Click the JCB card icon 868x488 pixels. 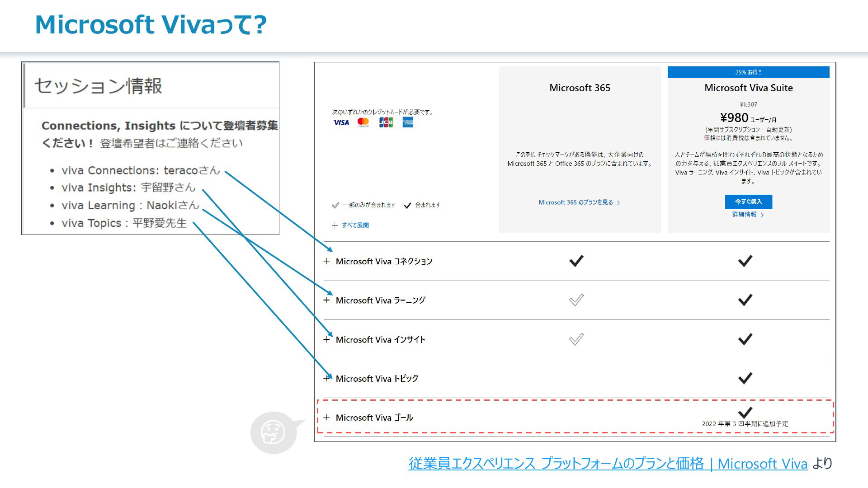pos(386,122)
